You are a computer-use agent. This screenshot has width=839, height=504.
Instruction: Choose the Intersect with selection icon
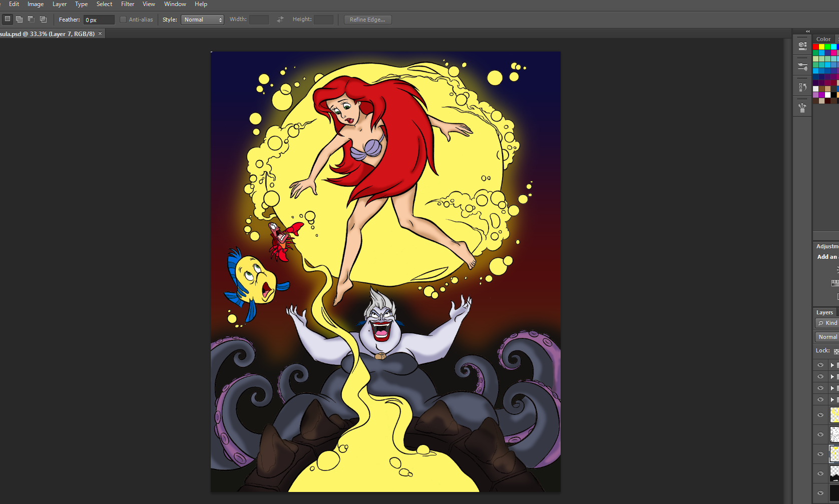coord(43,20)
